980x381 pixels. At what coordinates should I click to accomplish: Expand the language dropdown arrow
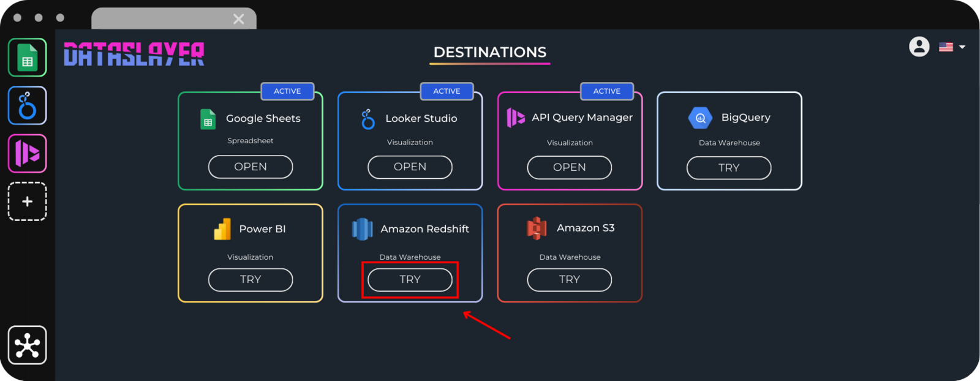[962, 47]
